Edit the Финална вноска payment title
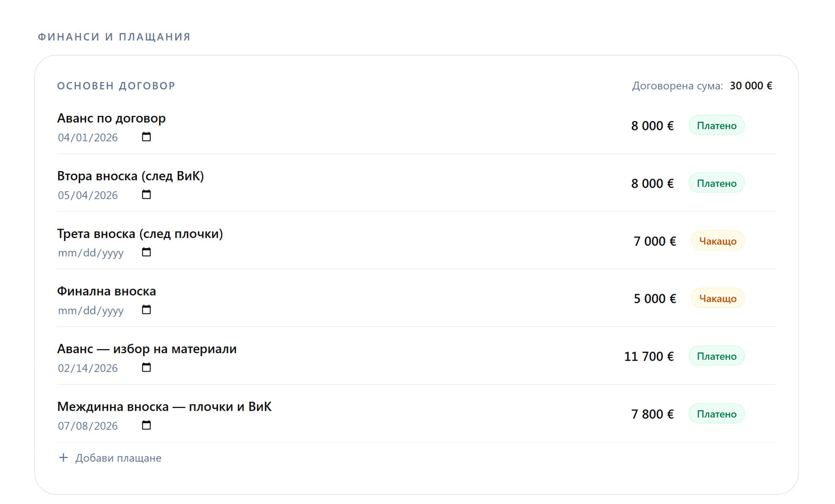Viewport: 835px width, 504px height. click(106, 291)
